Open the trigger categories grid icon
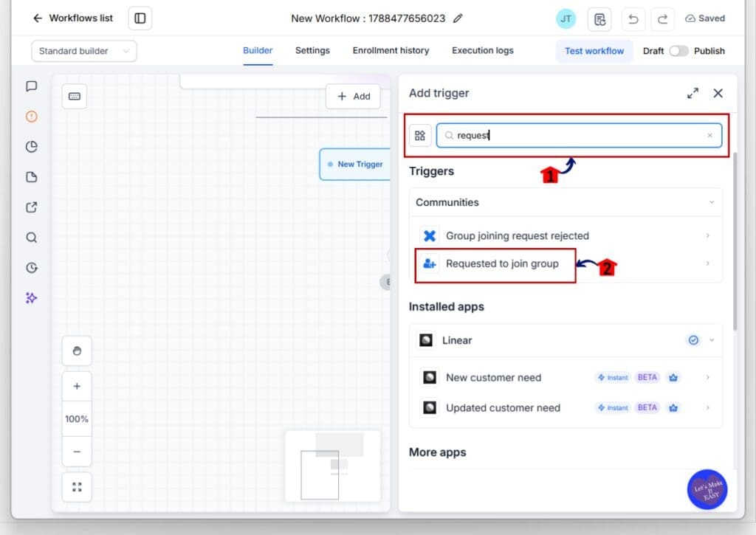The image size is (756, 535). point(420,136)
